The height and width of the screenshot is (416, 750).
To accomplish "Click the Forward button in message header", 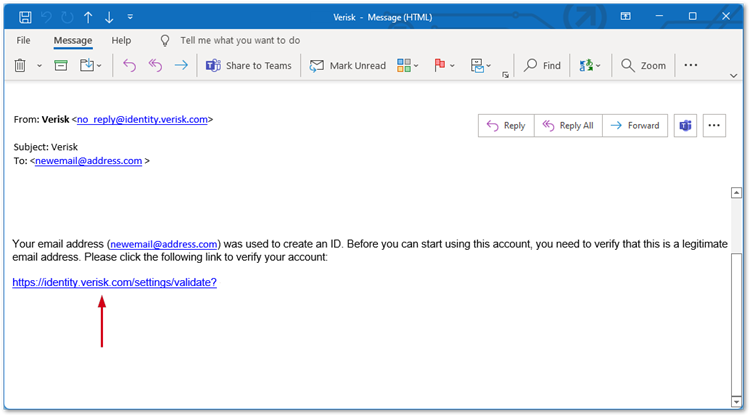I will click(x=635, y=126).
